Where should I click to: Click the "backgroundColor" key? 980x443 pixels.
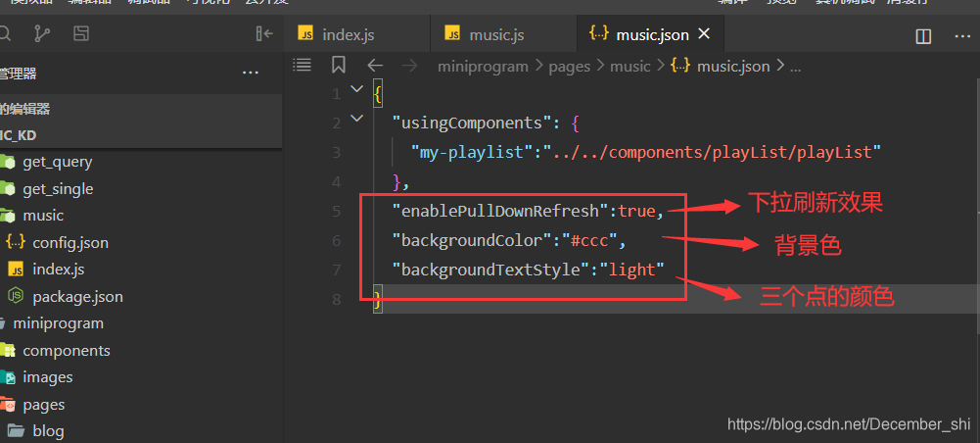[x=471, y=240]
